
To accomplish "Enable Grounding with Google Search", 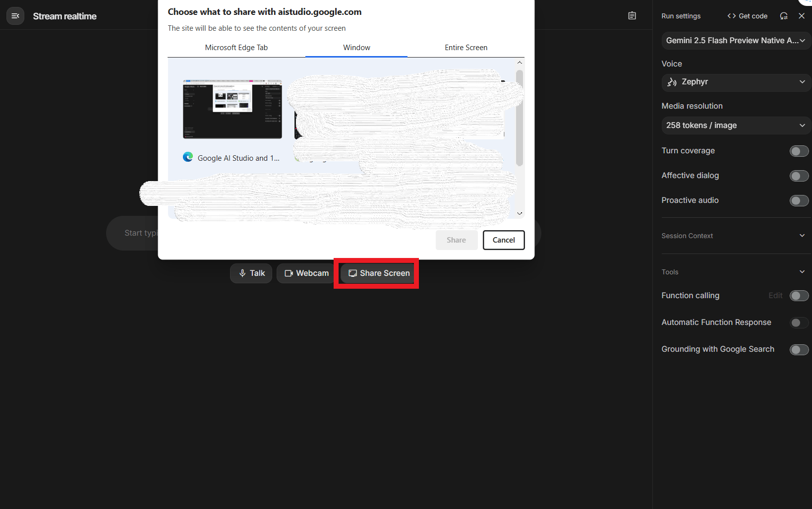I will coord(799,349).
